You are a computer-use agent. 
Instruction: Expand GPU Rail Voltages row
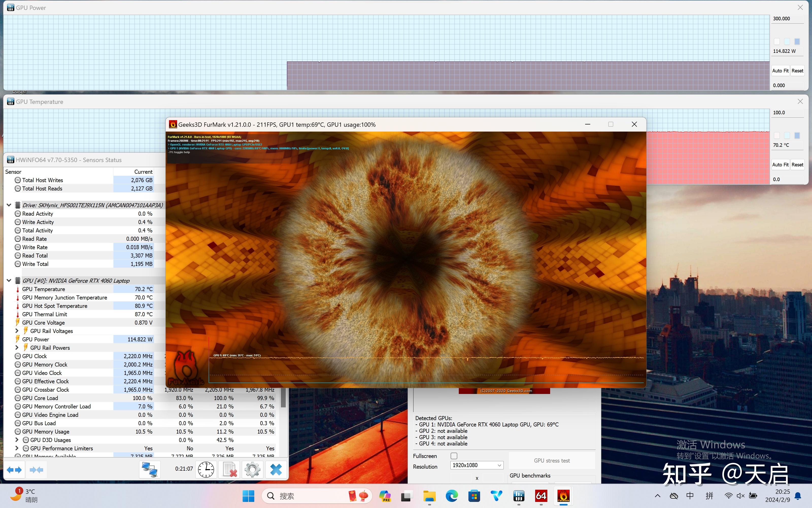pos(17,331)
